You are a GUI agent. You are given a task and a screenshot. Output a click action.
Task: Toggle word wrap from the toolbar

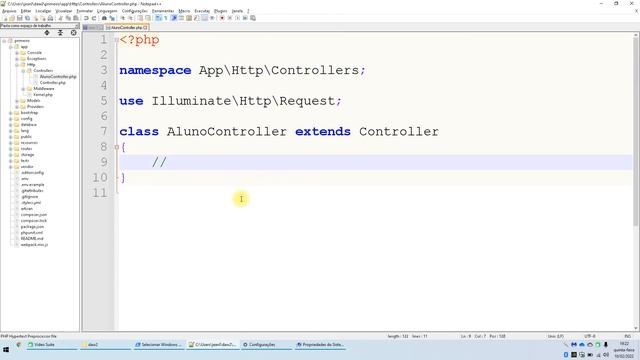(x=158, y=18)
